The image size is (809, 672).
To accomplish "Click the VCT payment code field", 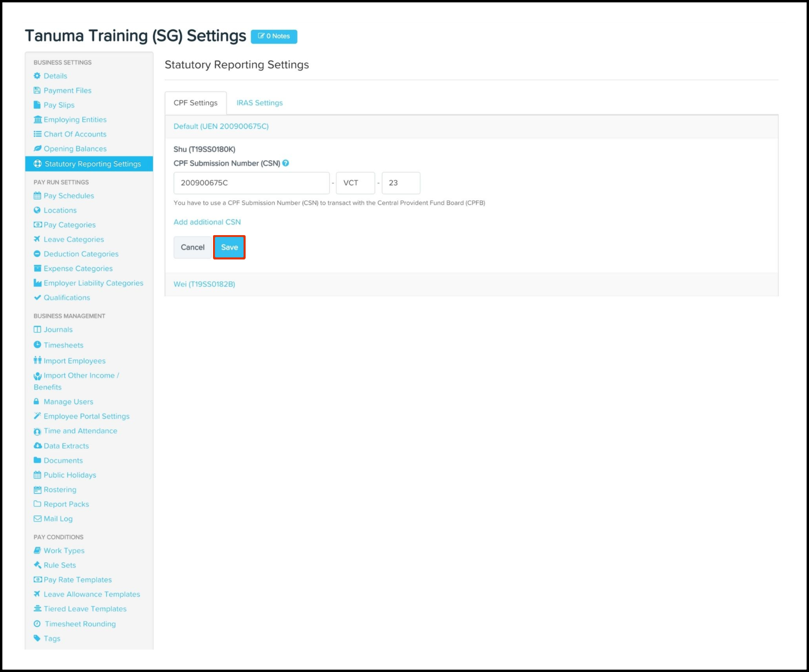I will 355,183.
